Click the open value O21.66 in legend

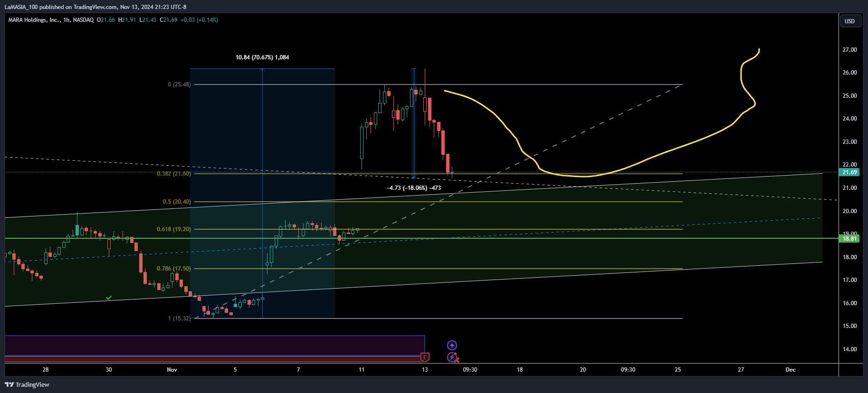[106, 20]
